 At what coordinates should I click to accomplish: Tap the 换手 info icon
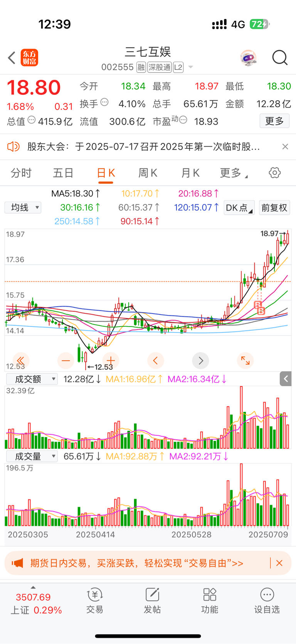(104, 102)
